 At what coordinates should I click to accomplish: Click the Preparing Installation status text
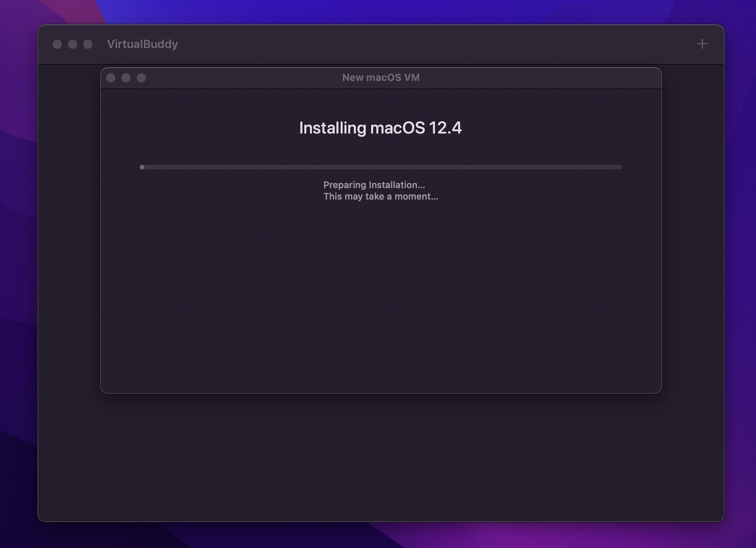pos(373,185)
